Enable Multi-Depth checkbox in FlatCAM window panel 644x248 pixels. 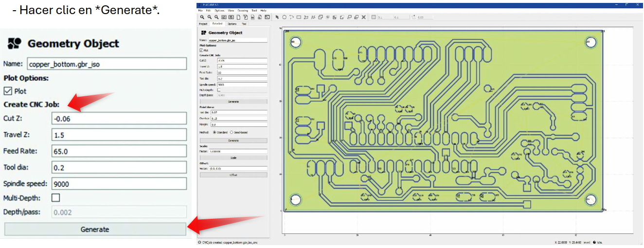(218, 89)
